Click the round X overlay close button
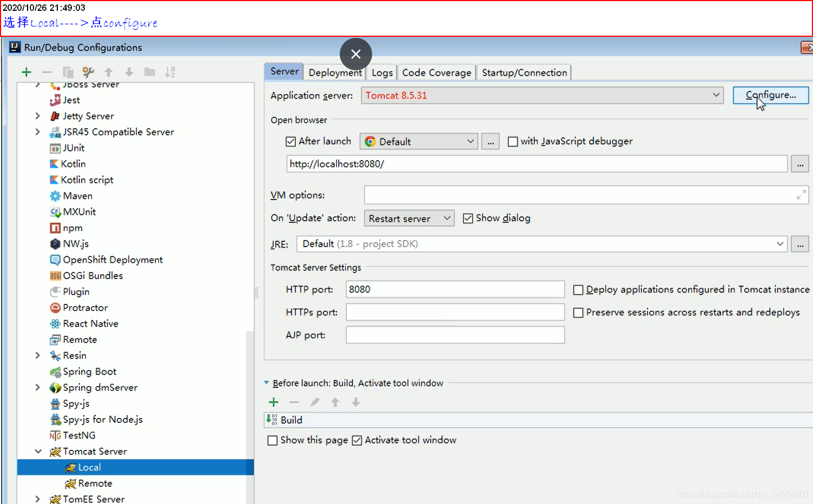 pos(355,54)
